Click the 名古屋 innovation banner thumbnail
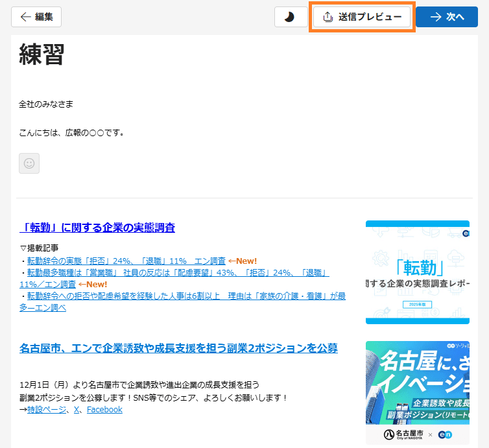Viewport: 489px width, 448px height. tap(417, 392)
